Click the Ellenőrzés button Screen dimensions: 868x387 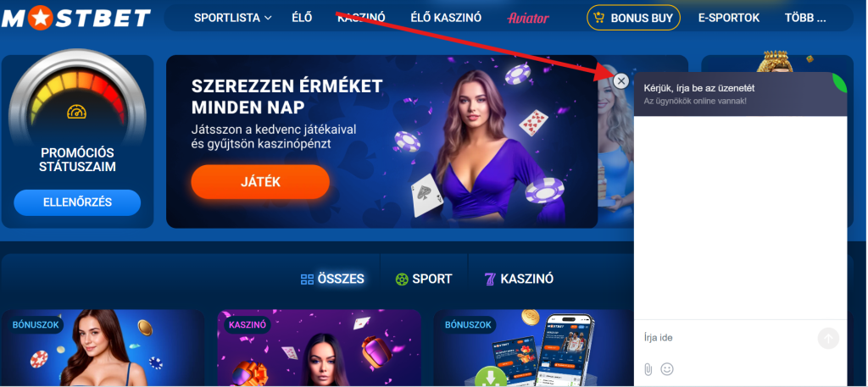(x=77, y=202)
